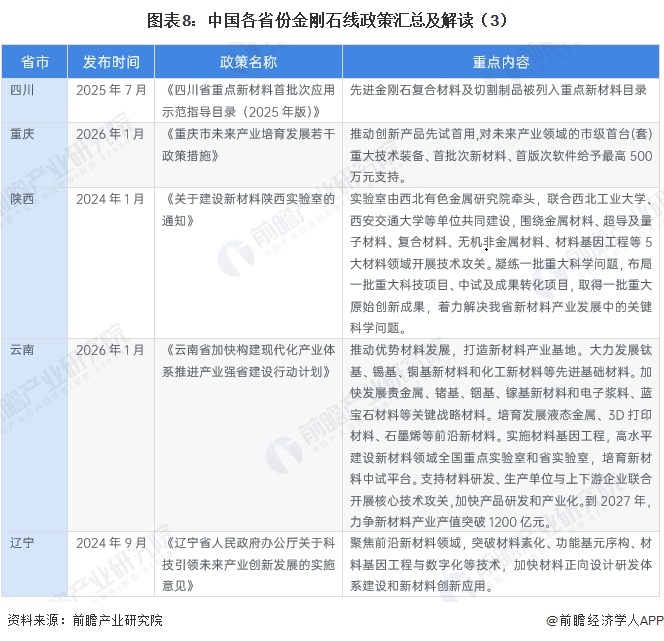The width and height of the screenshot is (664, 641).
Task: Click the 云南 row date 2026年1月
Action: point(111,350)
